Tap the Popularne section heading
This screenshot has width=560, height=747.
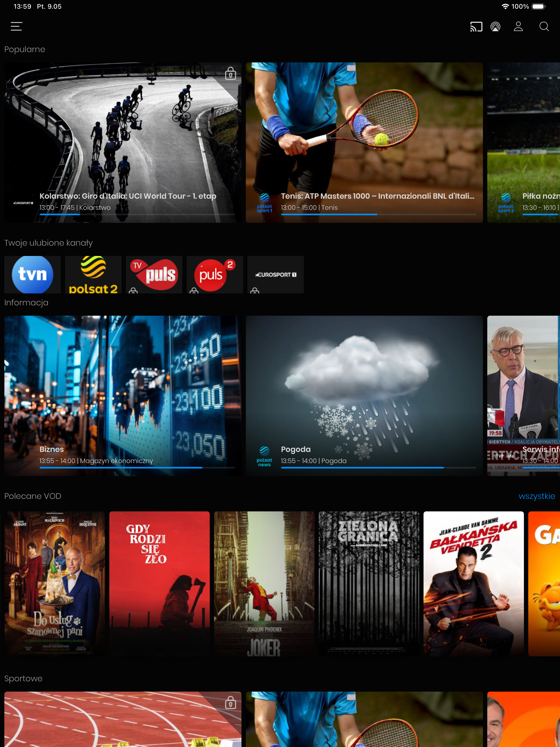[x=25, y=49]
